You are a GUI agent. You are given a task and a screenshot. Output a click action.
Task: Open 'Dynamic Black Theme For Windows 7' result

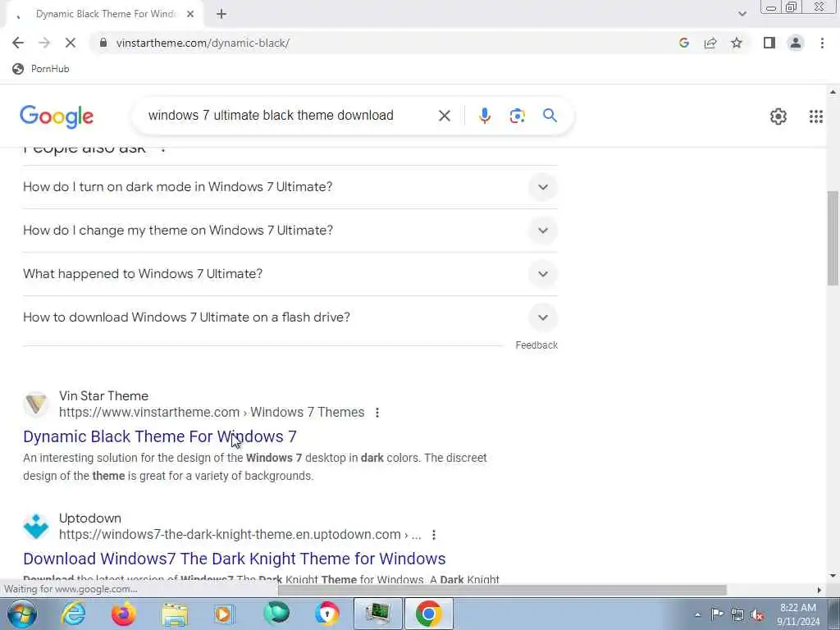pos(160,436)
